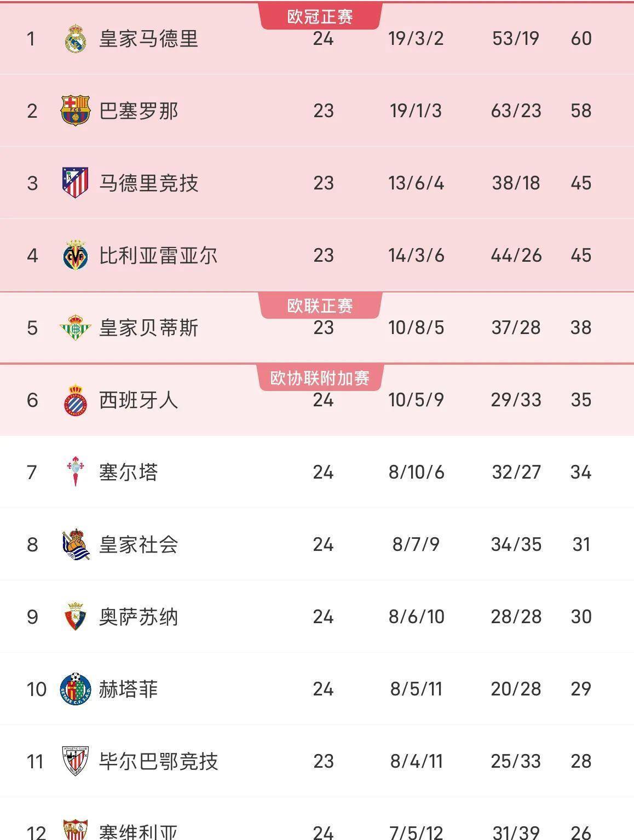
Task: Click team name 毕尔巴鄂竞技
Action: [x=158, y=762]
